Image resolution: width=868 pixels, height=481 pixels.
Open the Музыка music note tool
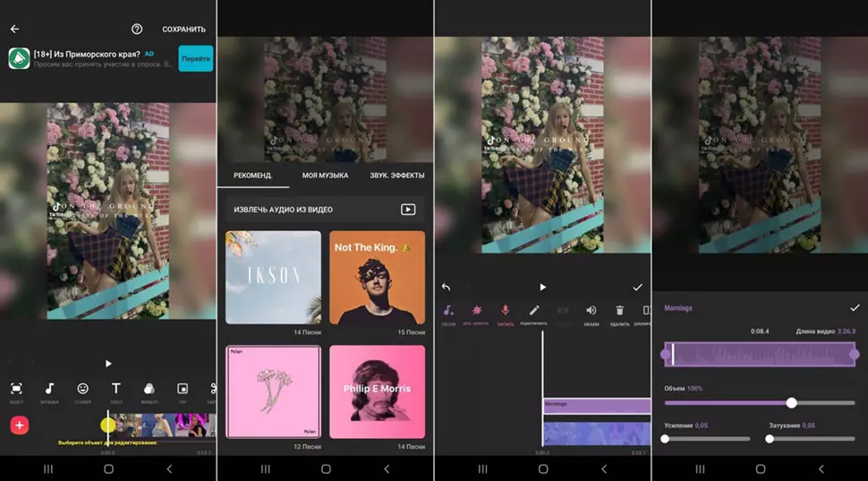[x=50, y=389]
